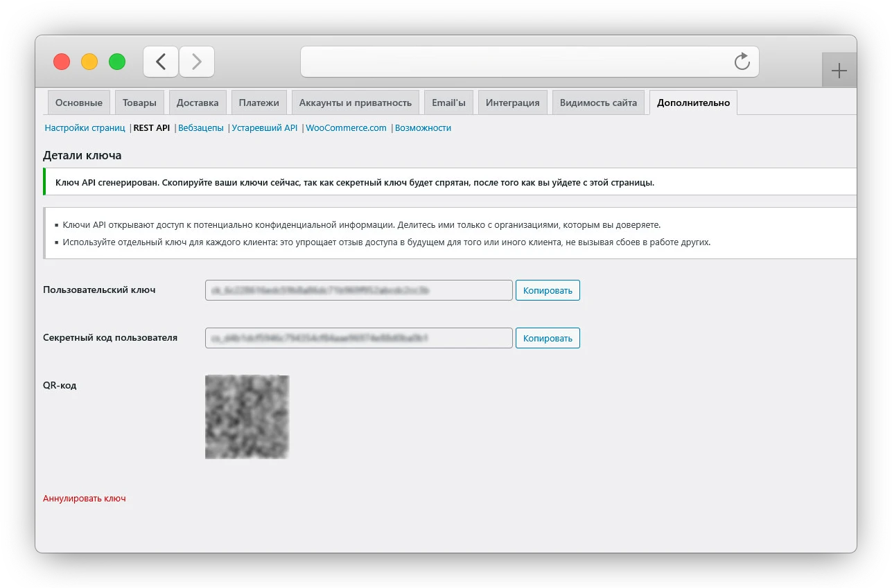The height and width of the screenshot is (588, 892).
Task: Click the browser forward arrow button
Action: pyautogui.click(x=197, y=62)
